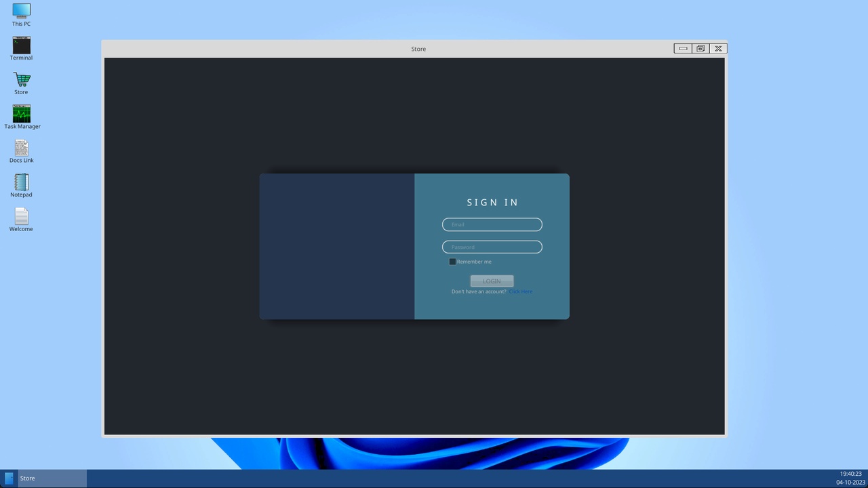Minimize the Store window
Screen dimensions: 868x488
click(x=682, y=48)
